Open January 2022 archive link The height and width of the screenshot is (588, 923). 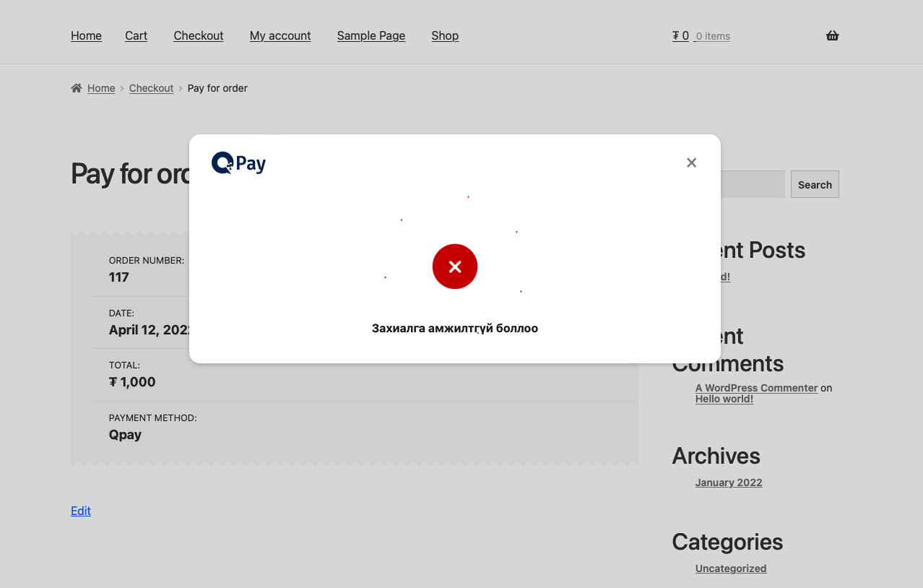pyautogui.click(x=729, y=483)
